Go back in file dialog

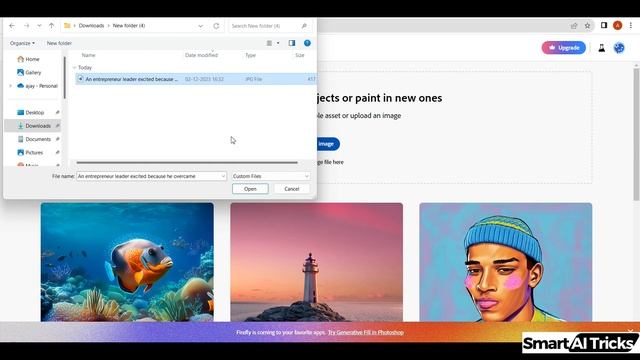click(x=12, y=26)
